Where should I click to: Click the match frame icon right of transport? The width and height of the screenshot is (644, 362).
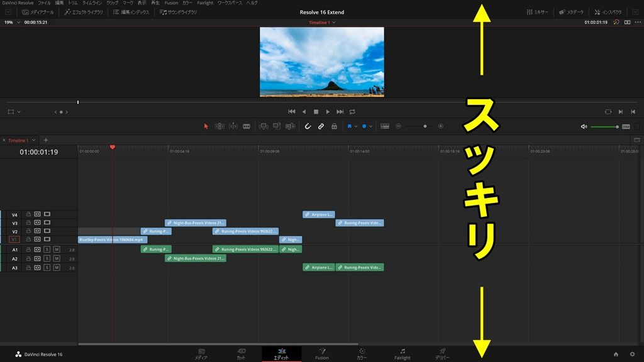[x=608, y=112]
